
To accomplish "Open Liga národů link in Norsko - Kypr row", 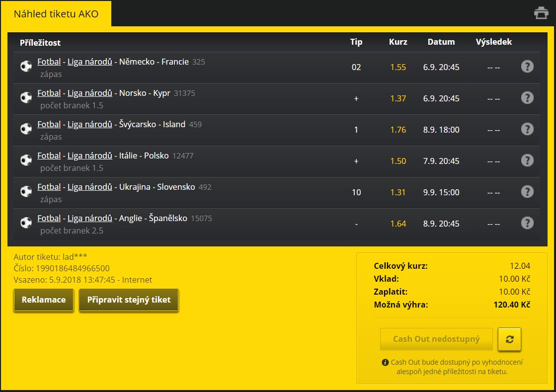I will click(x=90, y=93).
